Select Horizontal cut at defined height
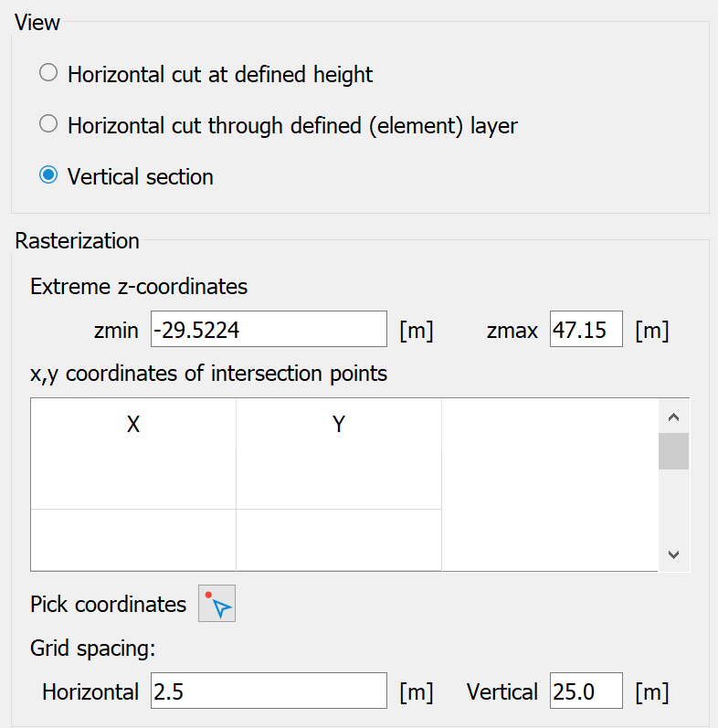Image resolution: width=718 pixels, height=728 pixels. (48, 73)
